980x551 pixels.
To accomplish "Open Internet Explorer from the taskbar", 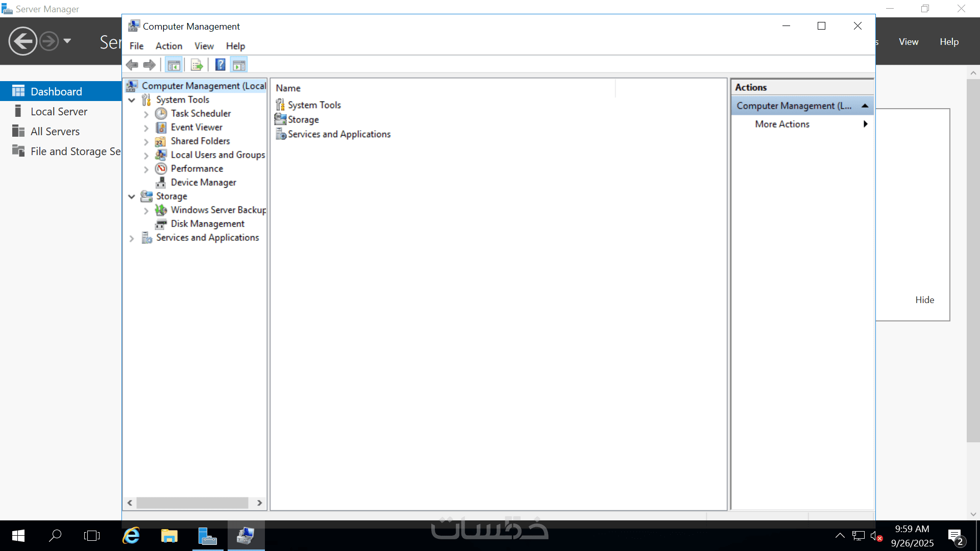I will [131, 536].
